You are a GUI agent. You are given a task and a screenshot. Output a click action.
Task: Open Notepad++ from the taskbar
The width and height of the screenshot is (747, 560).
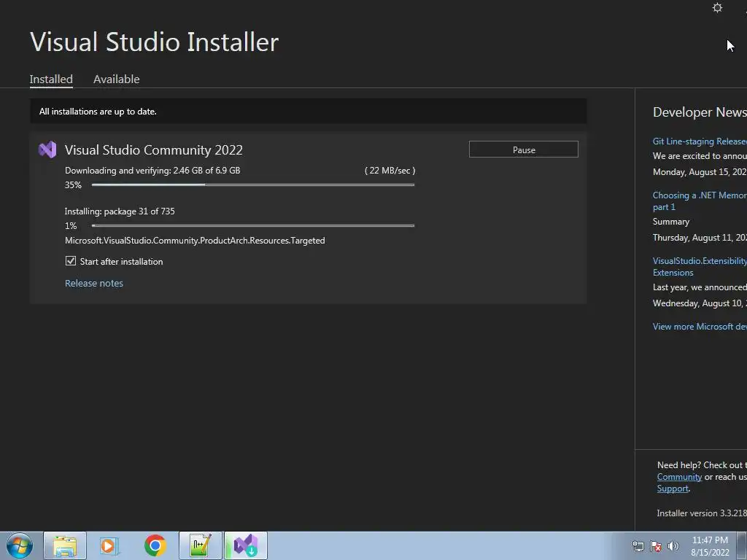click(x=201, y=545)
